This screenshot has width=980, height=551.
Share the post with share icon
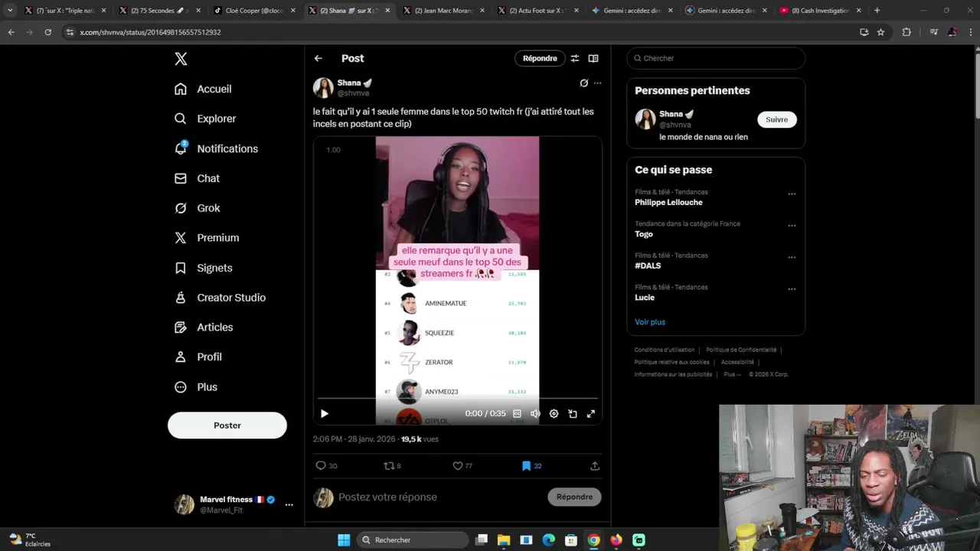tap(595, 465)
